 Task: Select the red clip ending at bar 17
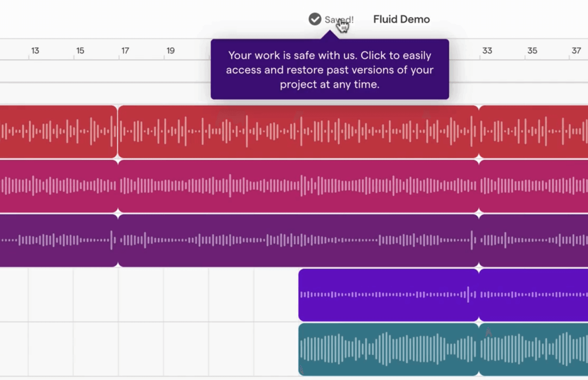(58, 132)
